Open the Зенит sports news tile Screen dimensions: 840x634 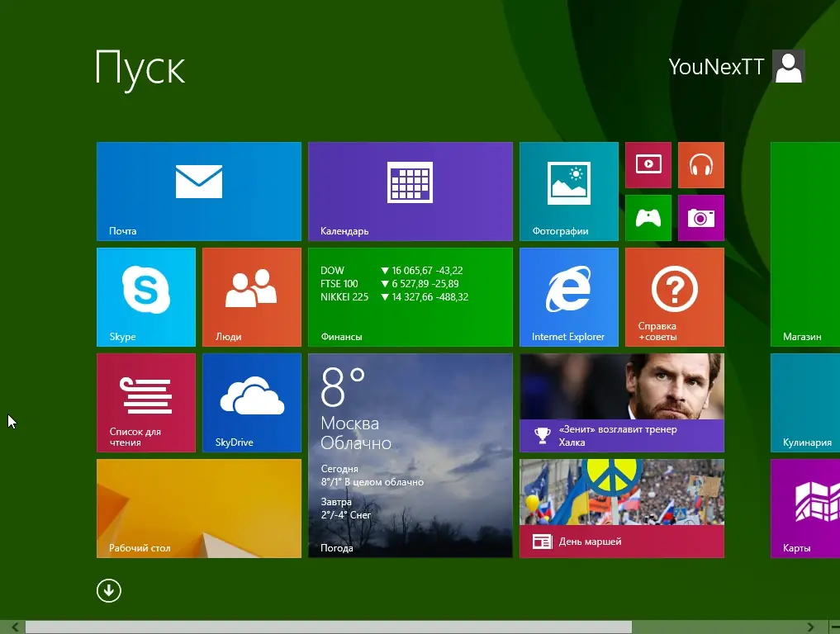click(x=622, y=403)
